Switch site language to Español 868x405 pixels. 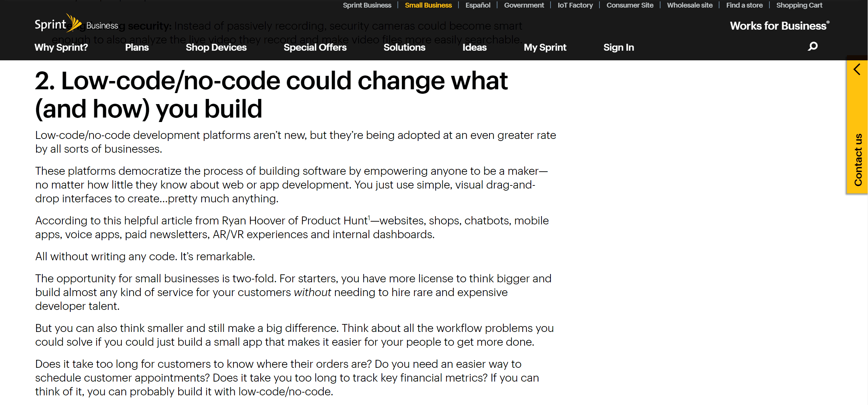coord(477,5)
